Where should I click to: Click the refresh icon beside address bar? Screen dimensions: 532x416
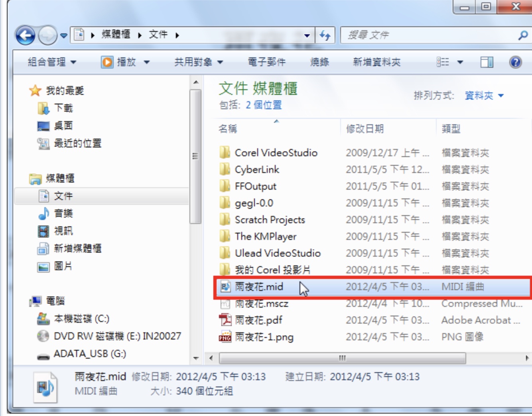pyautogui.click(x=325, y=35)
